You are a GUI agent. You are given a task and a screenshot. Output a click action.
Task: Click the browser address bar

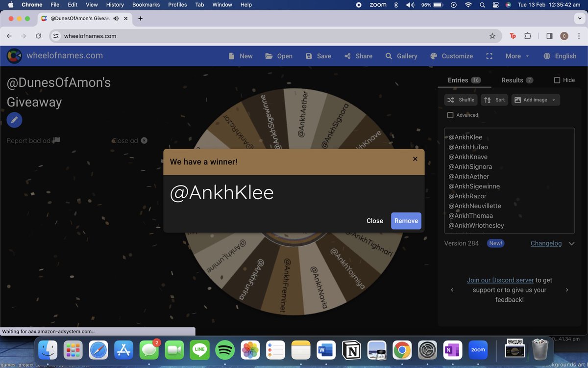pos(274,36)
